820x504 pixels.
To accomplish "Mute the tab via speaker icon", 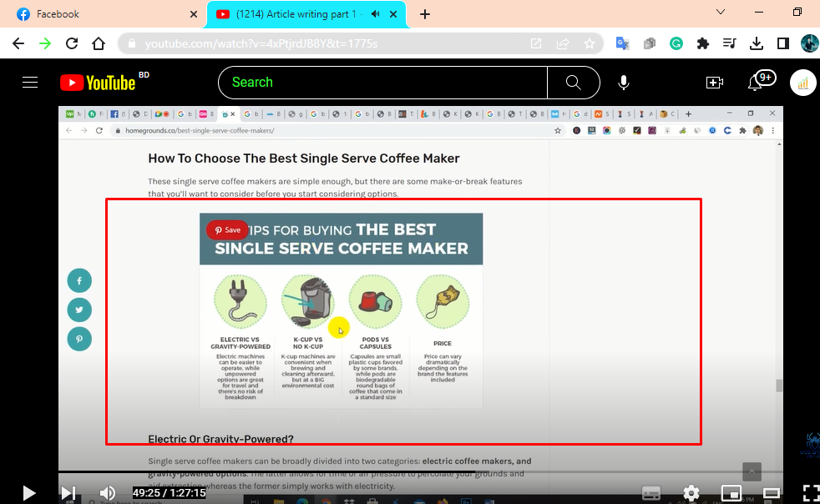I will (x=375, y=14).
